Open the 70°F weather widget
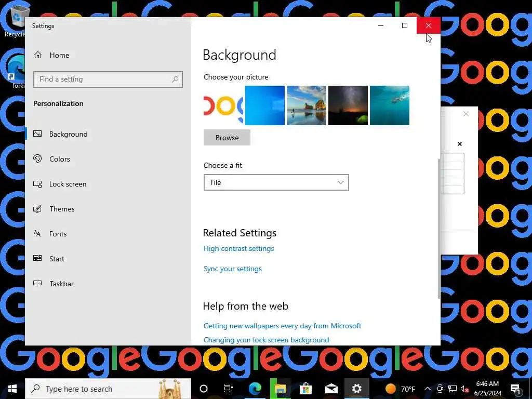This screenshot has height=399, width=532. coord(401,389)
